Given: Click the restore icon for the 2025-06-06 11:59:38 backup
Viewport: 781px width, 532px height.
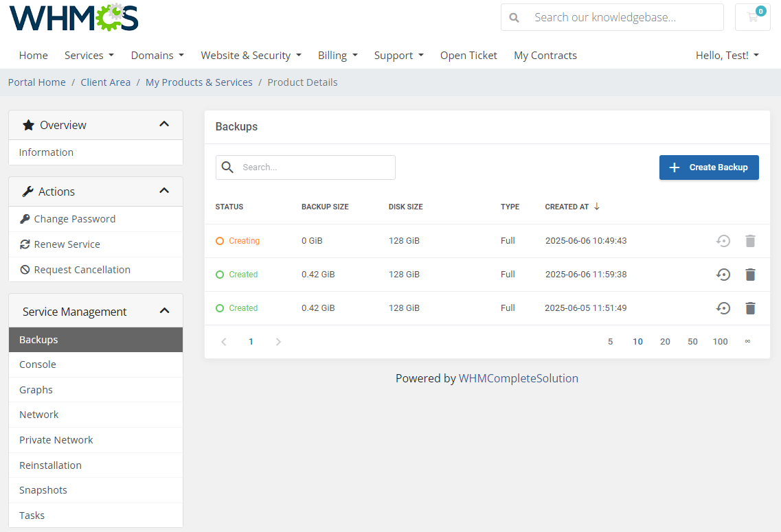Looking at the screenshot, I should (723, 275).
